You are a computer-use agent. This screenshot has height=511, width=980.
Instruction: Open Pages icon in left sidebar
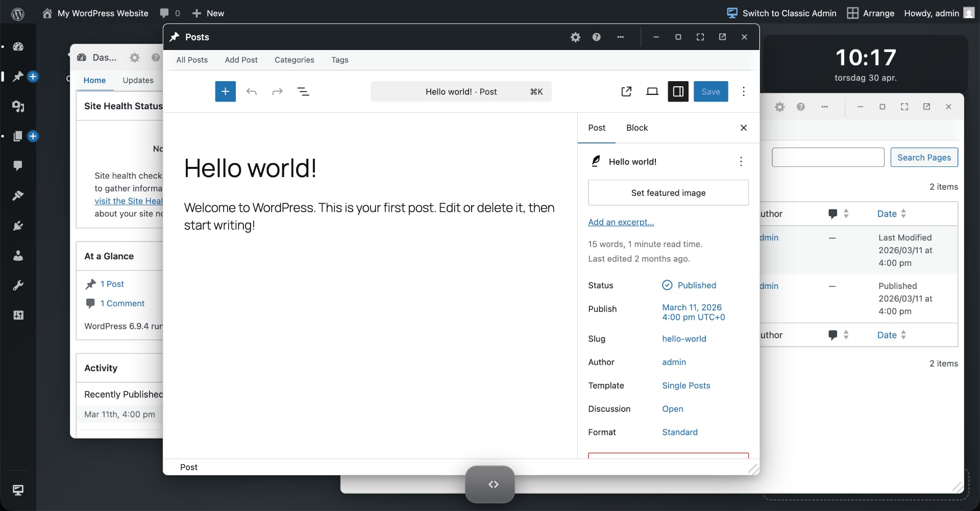click(18, 136)
